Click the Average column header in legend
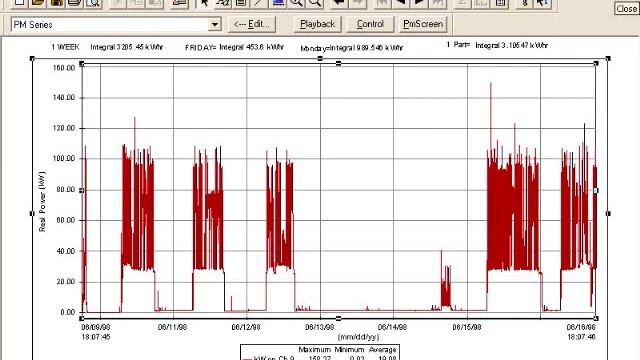 point(383,350)
